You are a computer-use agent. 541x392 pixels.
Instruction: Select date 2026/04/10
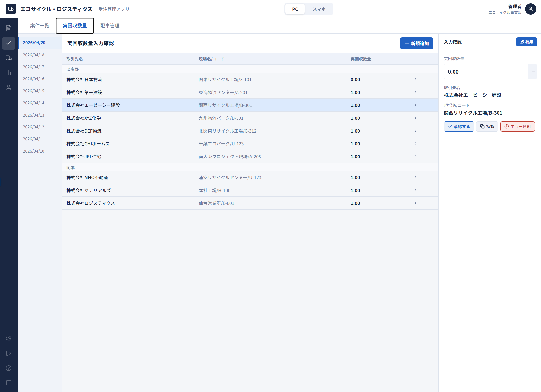(x=40, y=151)
